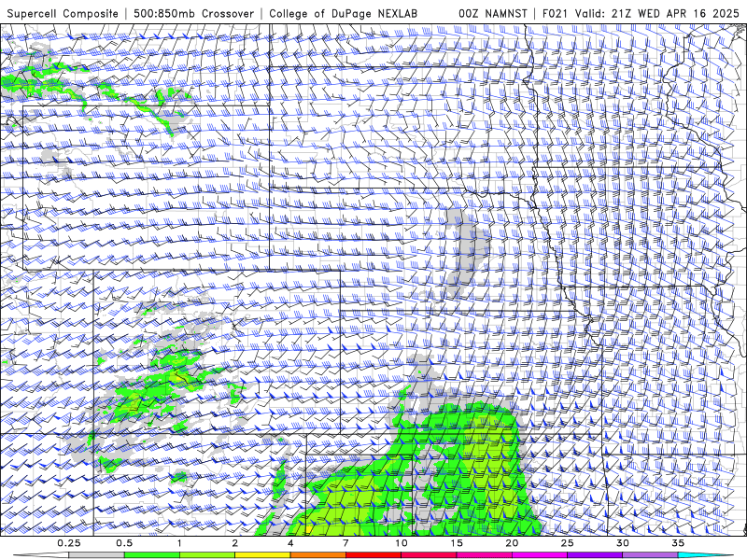
Task: Click legend value '0.25'
Action: coord(68,543)
